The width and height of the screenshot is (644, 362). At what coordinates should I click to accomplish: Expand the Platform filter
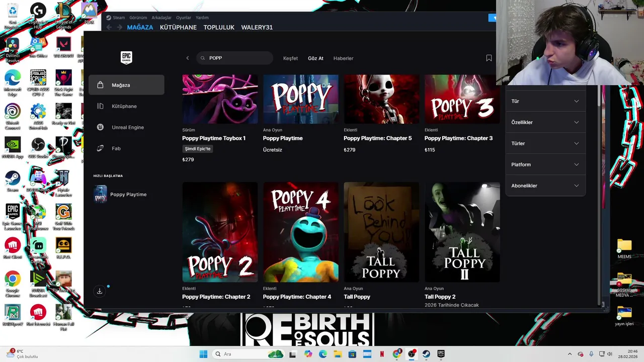click(x=545, y=164)
